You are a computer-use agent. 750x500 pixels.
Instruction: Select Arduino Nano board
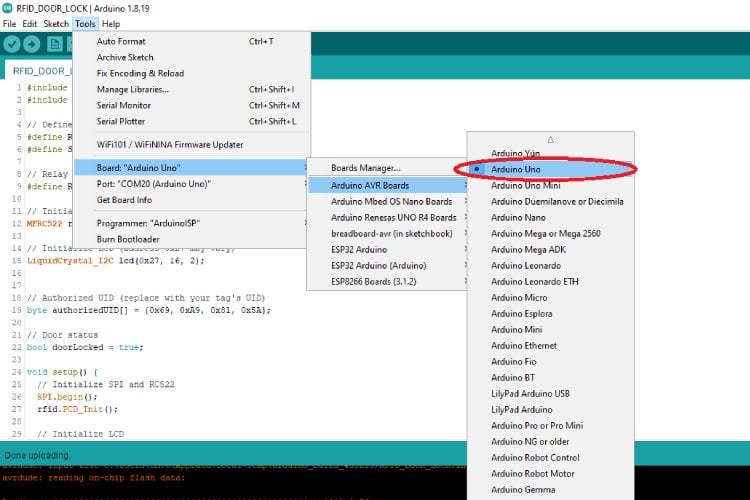(x=551, y=218)
